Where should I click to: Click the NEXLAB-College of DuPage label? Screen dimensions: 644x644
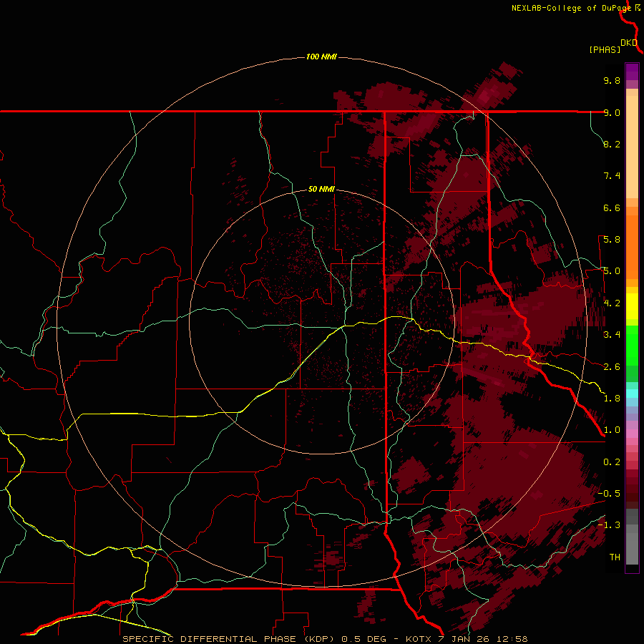pos(572,8)
